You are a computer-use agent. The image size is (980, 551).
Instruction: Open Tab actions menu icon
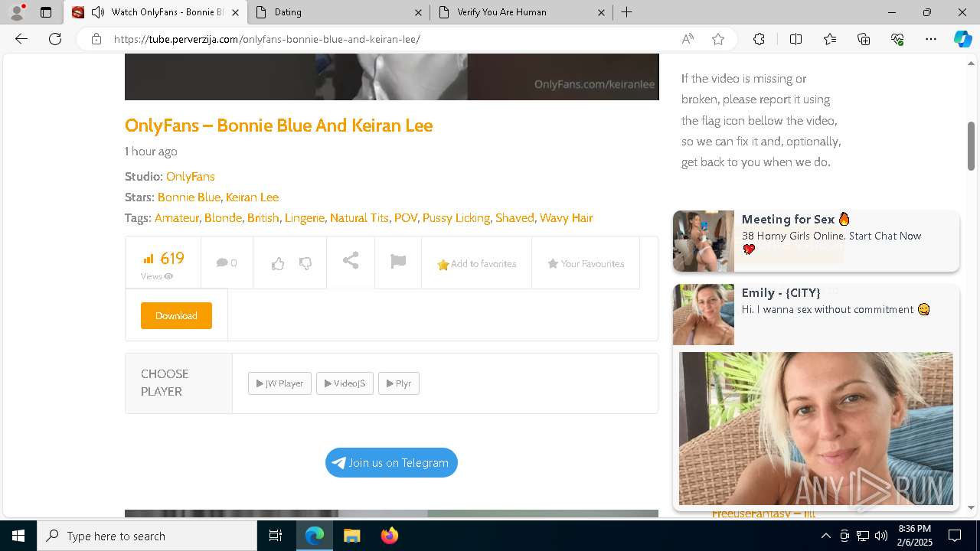tap(46, 12)
